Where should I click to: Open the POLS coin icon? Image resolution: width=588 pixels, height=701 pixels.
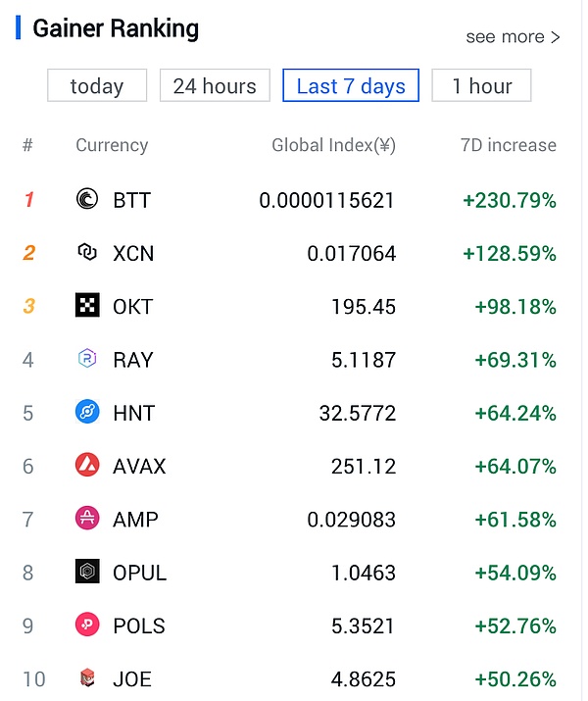(87, 625)
